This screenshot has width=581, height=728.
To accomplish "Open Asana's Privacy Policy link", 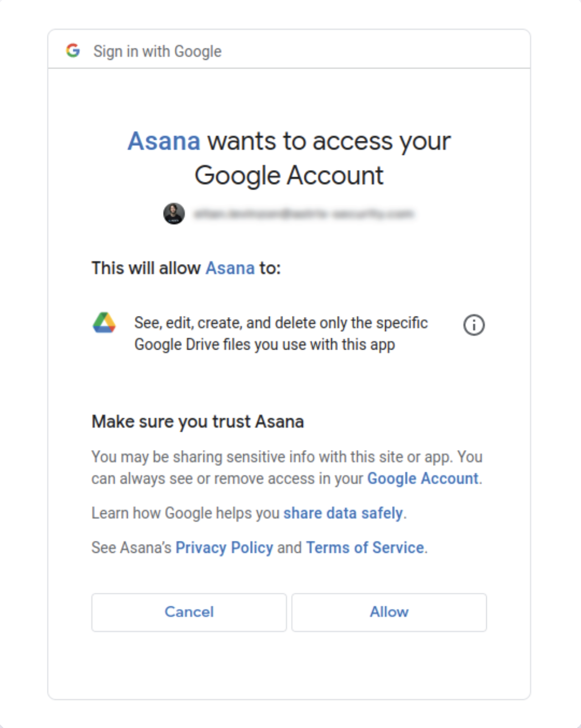I will (x=224, y=547).
